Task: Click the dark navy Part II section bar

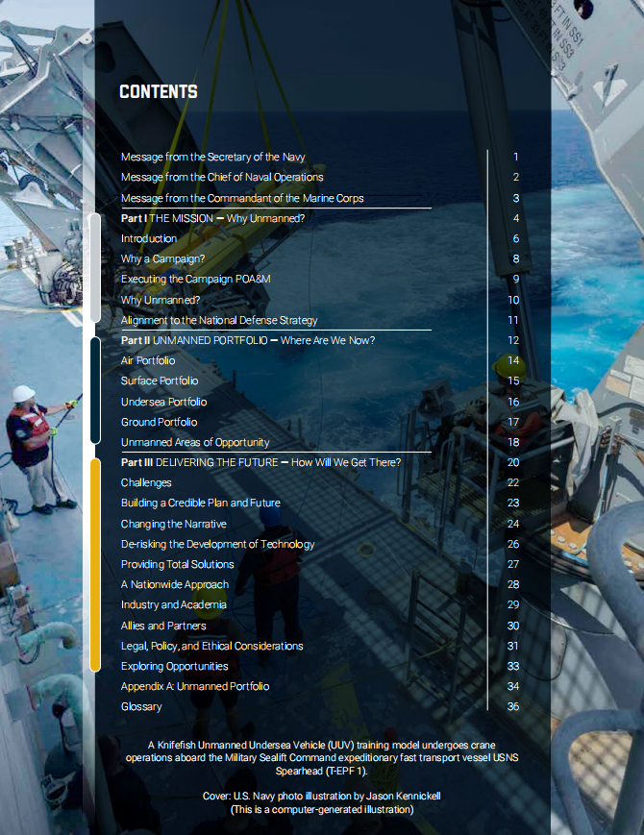Action: 95,390
